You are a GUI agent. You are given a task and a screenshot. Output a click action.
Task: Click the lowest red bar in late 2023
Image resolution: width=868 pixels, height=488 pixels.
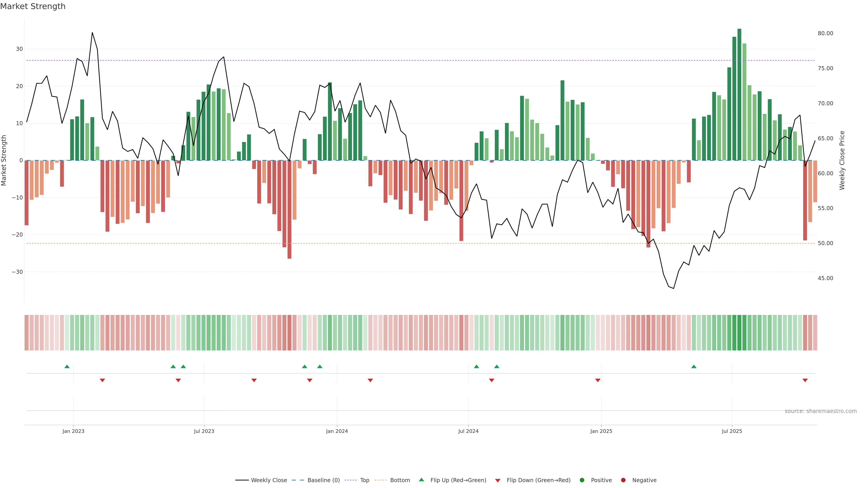(289, 209)
